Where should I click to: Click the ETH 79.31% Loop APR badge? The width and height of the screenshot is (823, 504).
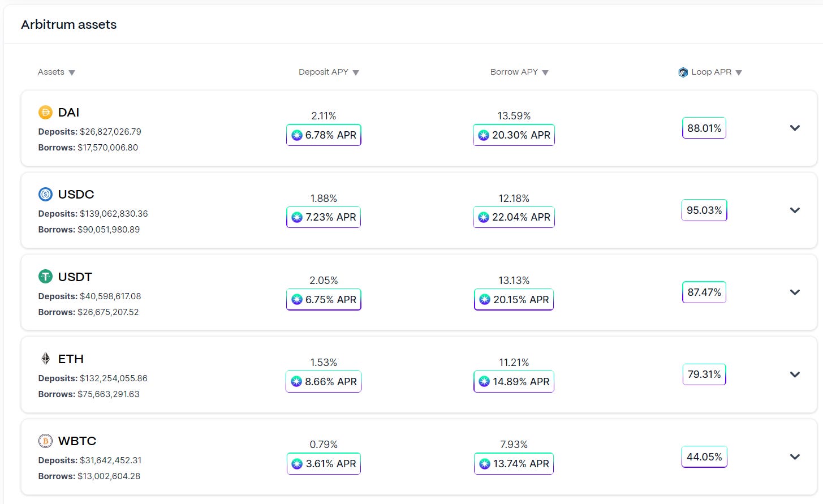(704, 374)
